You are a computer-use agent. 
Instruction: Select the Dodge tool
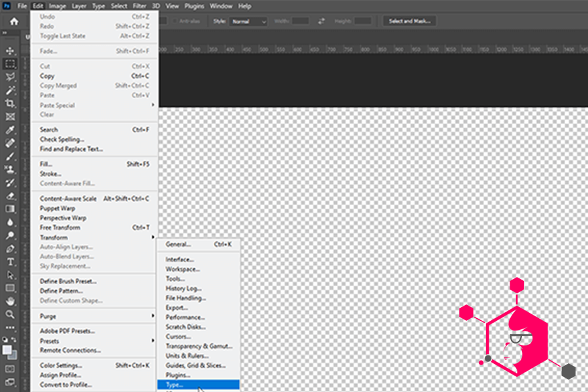(x=10, y=236)
